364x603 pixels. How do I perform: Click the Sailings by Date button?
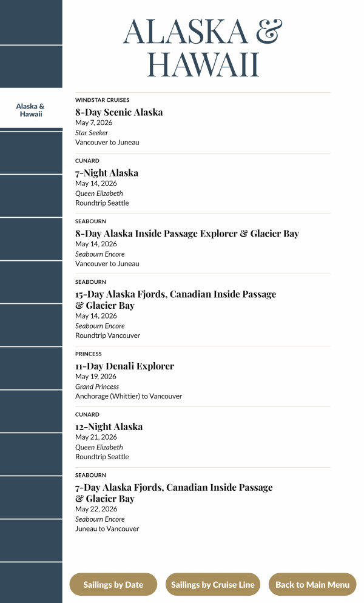pyautogui.click(x=113, y=585)
